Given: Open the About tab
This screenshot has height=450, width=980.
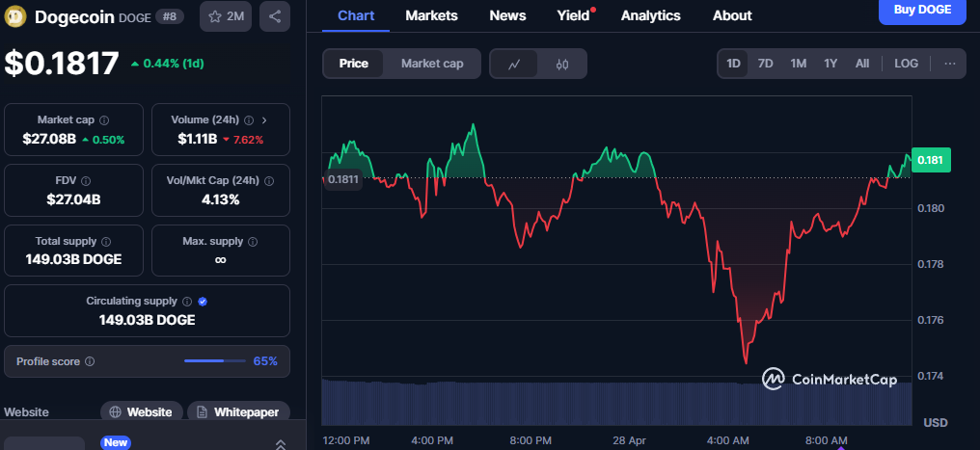Looking at the screenshot, I should 732,15.
